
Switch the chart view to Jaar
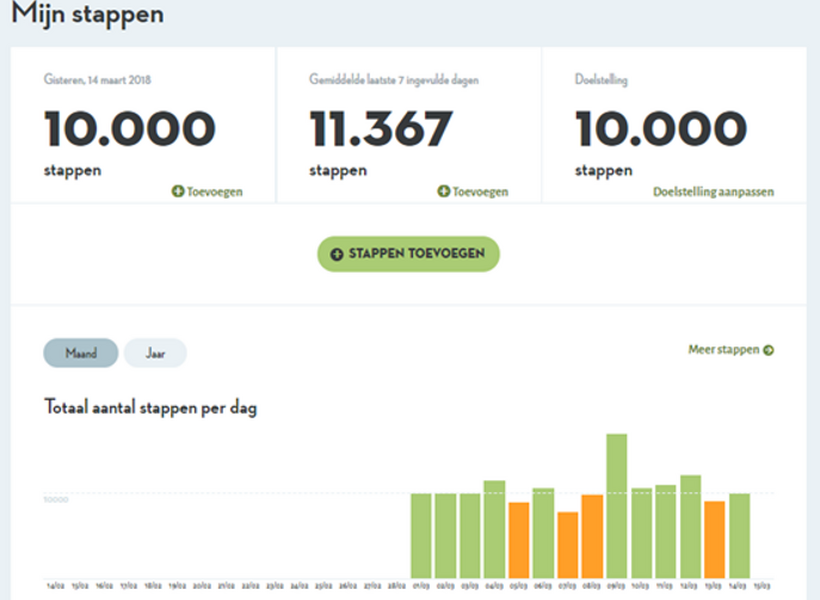pos(155,353)
